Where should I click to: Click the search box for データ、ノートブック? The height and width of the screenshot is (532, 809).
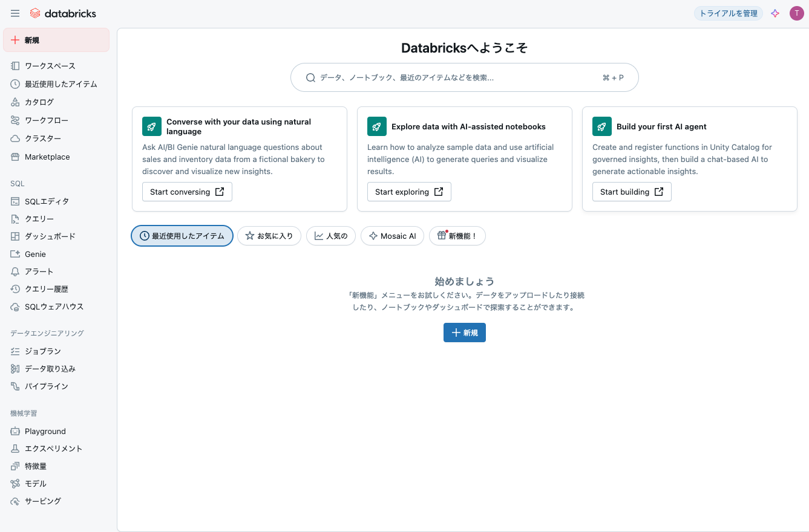[464, 77]
